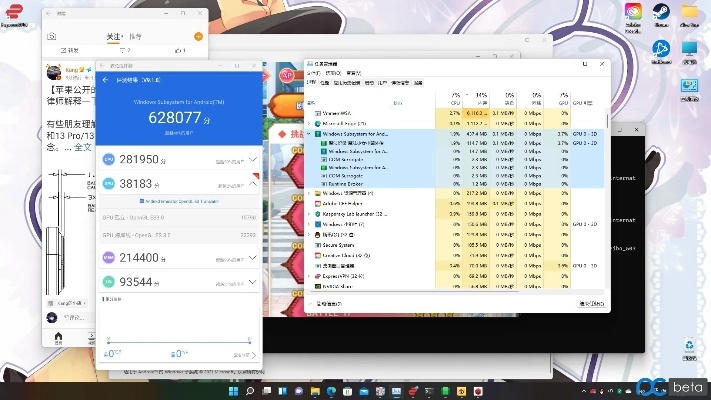Switch to the 推荐 tab in Weibo
This screenshot has width=711, height=400.
[x=135, y=36]
